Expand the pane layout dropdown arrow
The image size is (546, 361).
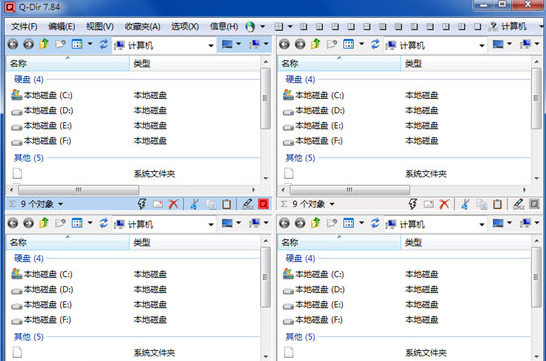point(290,26)
